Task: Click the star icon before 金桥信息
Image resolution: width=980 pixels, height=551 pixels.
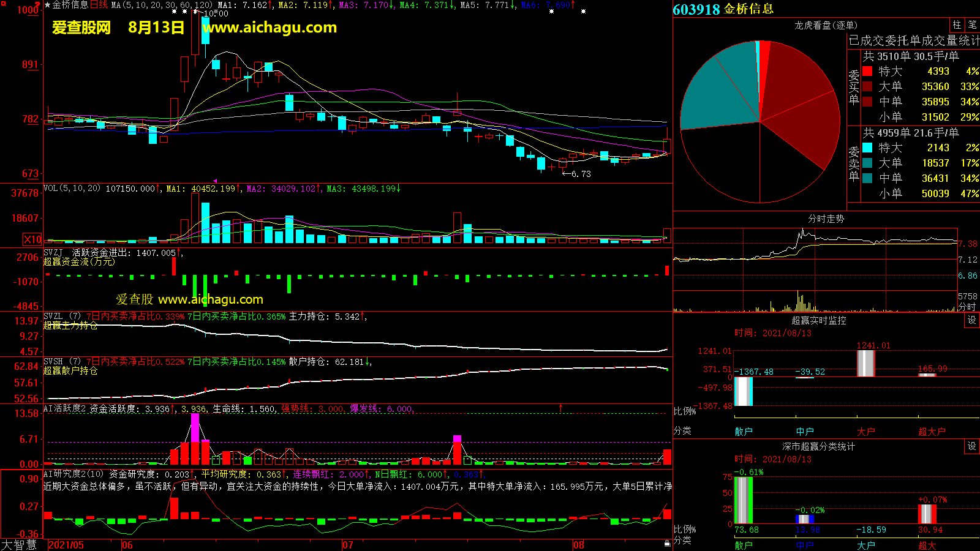Action: pyautogui.click(x=47, y=5)
